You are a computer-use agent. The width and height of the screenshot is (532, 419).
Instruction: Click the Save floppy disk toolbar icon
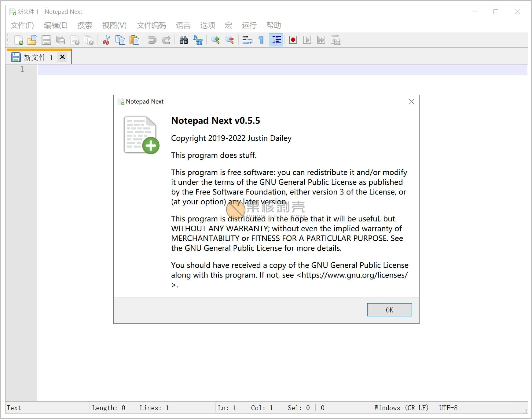coord(46,40)
